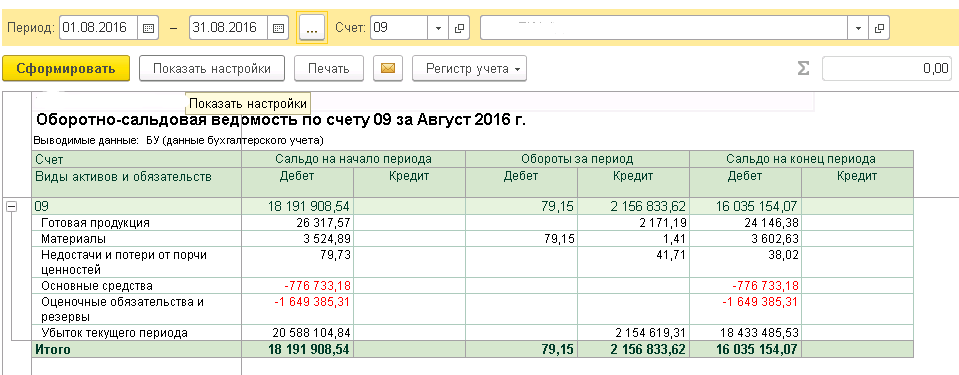Click the Итого total row label

53,350
